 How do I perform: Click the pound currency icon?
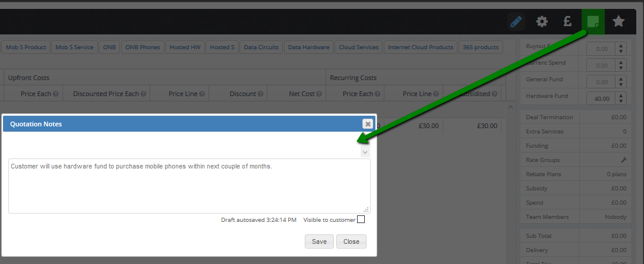point(567,22)
